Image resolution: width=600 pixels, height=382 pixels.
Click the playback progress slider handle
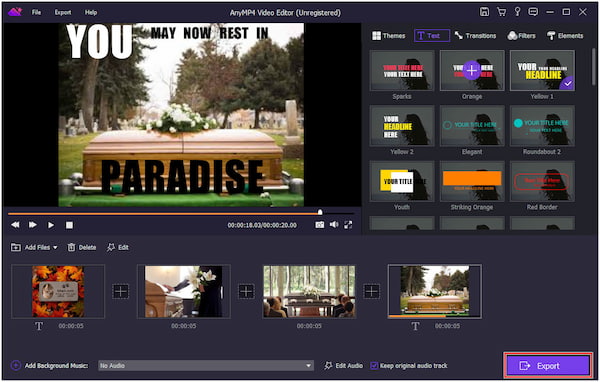click(320, 212)
